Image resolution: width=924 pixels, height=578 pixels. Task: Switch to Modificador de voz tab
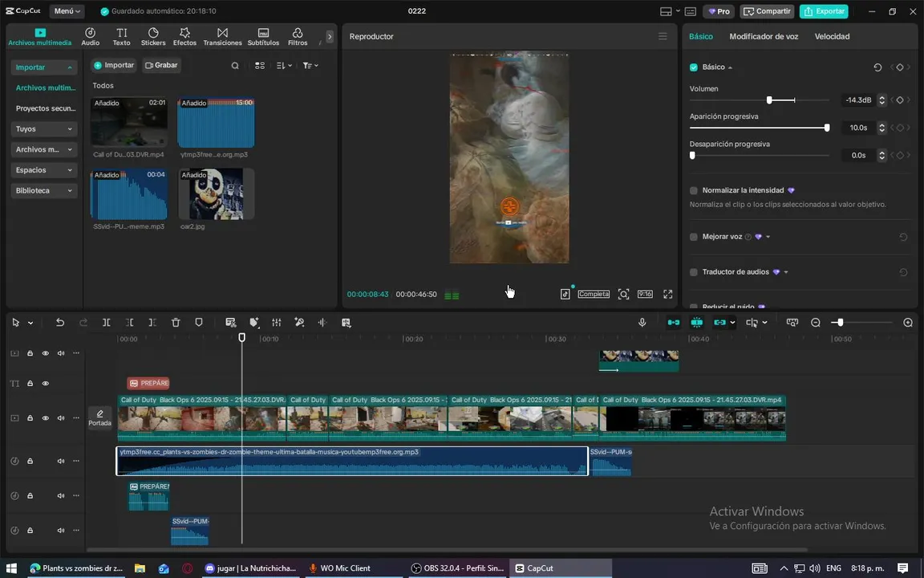coord(764,37)
